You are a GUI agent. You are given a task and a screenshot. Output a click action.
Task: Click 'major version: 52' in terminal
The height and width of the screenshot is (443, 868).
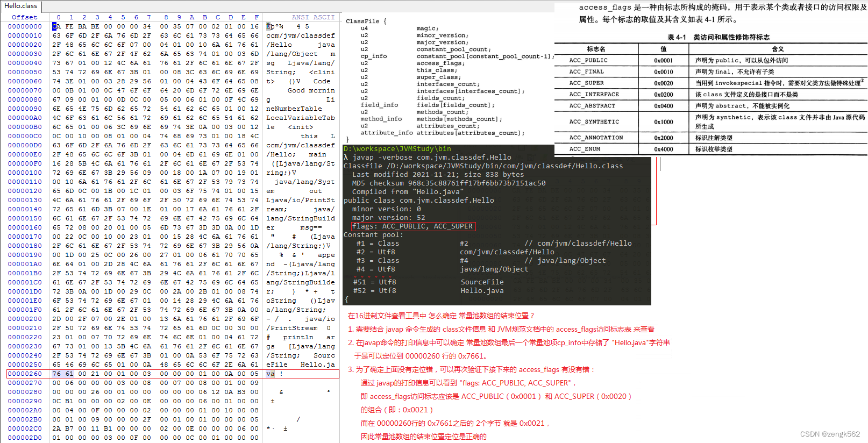tap(389, 218)
